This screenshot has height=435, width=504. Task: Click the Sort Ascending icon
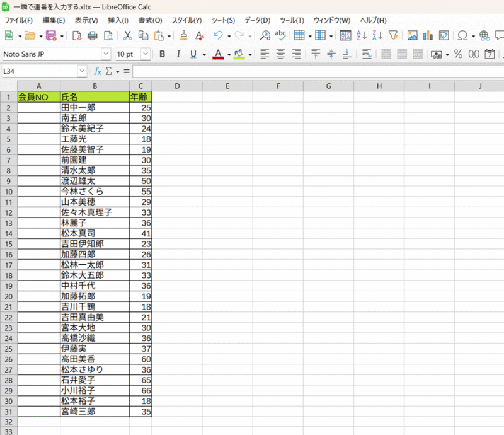click(362, 36)
